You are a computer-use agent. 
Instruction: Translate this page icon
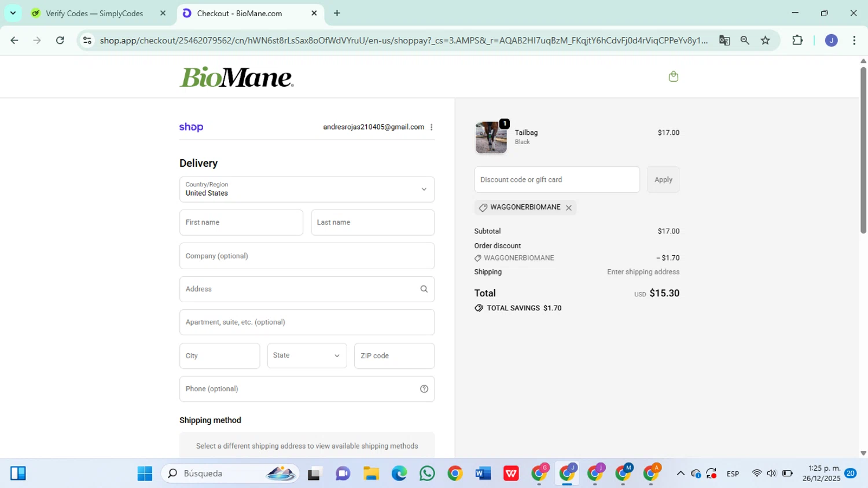coord(724,41)
